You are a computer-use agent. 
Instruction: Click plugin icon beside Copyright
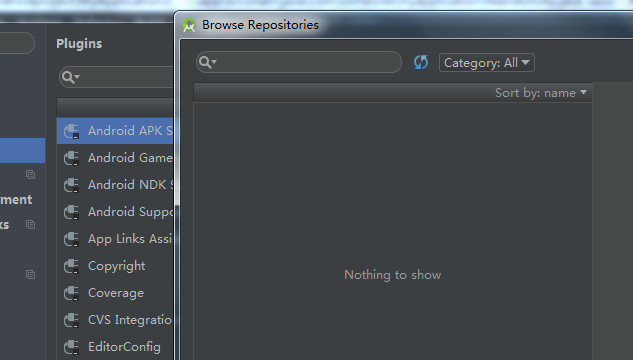(x=71, y=266)
